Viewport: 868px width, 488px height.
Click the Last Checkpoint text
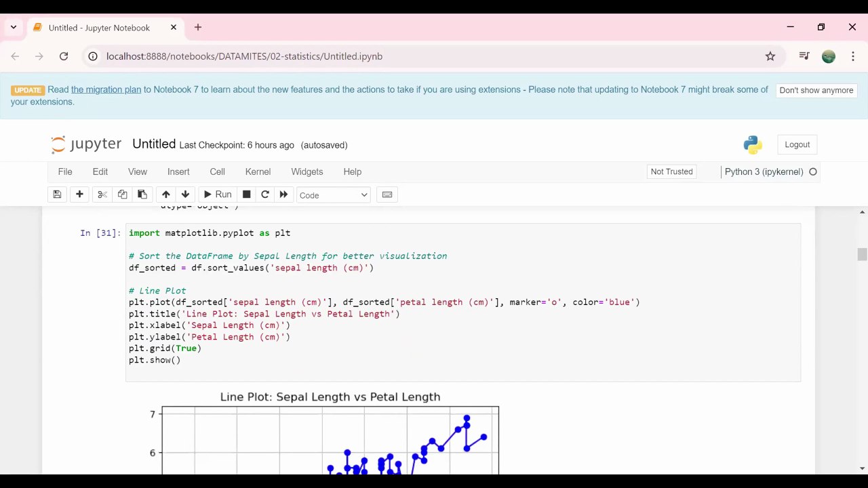click(x=237, y=145)
